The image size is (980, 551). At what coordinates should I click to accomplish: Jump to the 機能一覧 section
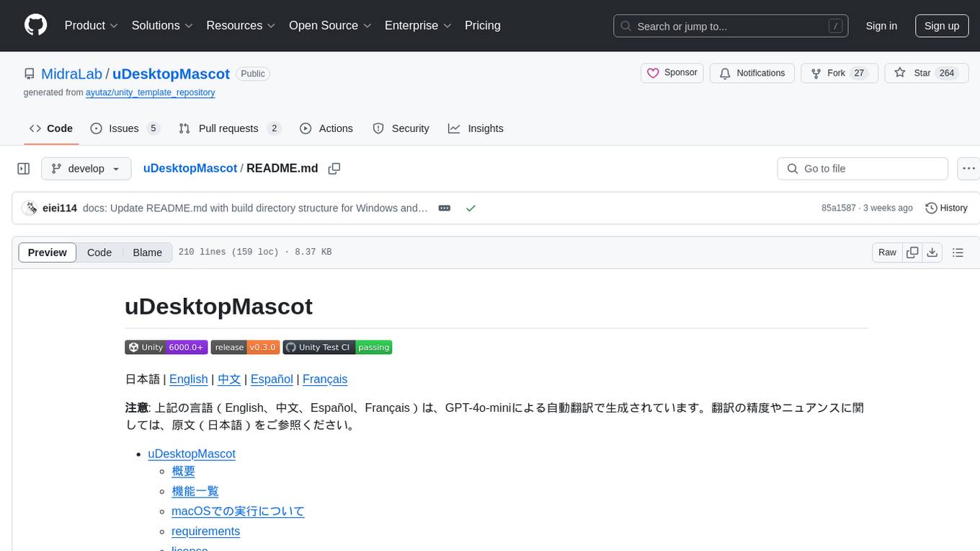click(x=195, y=491)
